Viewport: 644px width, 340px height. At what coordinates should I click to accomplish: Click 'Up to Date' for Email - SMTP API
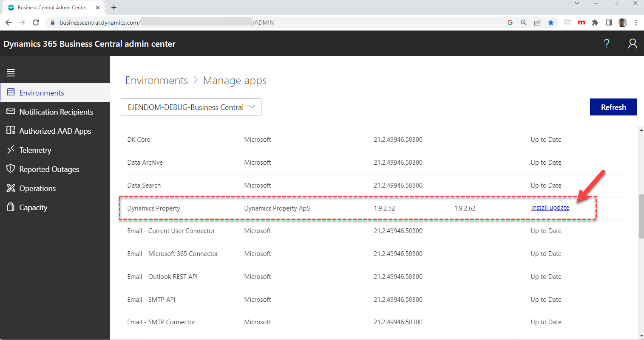click(x=546, y=300)
